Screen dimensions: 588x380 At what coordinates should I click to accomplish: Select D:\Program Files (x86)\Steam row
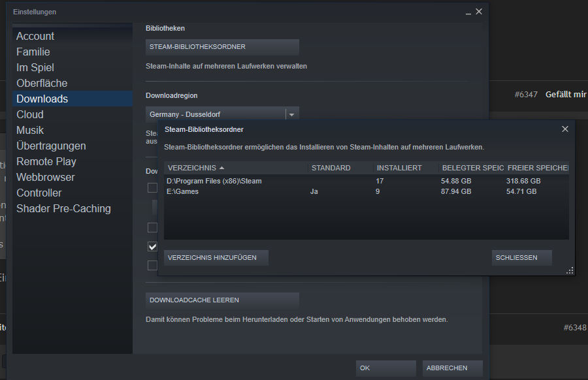(367, 181)
